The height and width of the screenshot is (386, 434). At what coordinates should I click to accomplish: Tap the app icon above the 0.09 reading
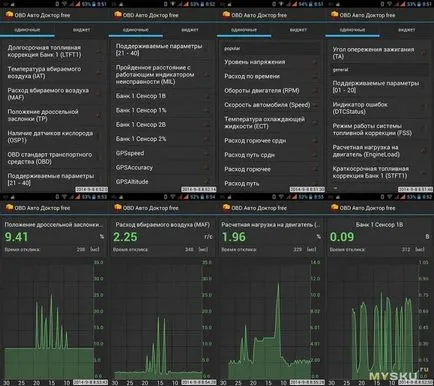(x=334, y=207)
